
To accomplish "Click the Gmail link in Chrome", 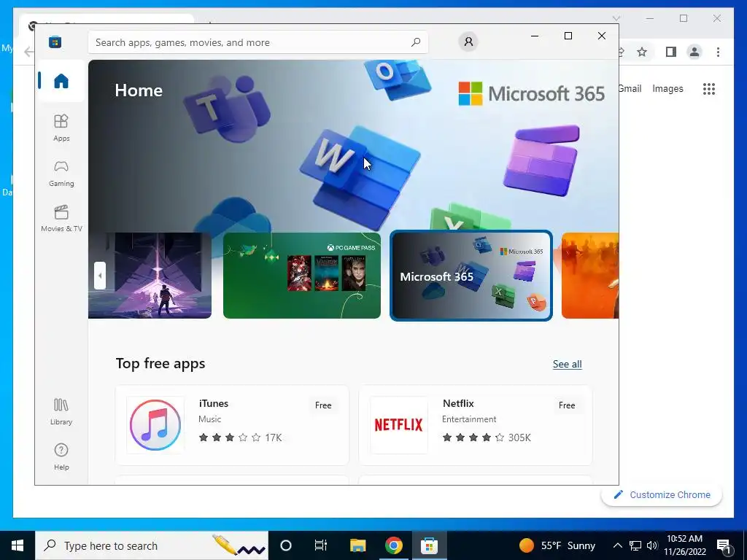I will pyautogui.click(x=630, y=88).
